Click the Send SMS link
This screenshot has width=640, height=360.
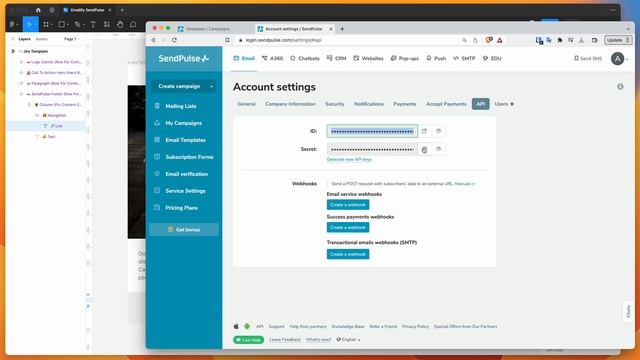588,59
